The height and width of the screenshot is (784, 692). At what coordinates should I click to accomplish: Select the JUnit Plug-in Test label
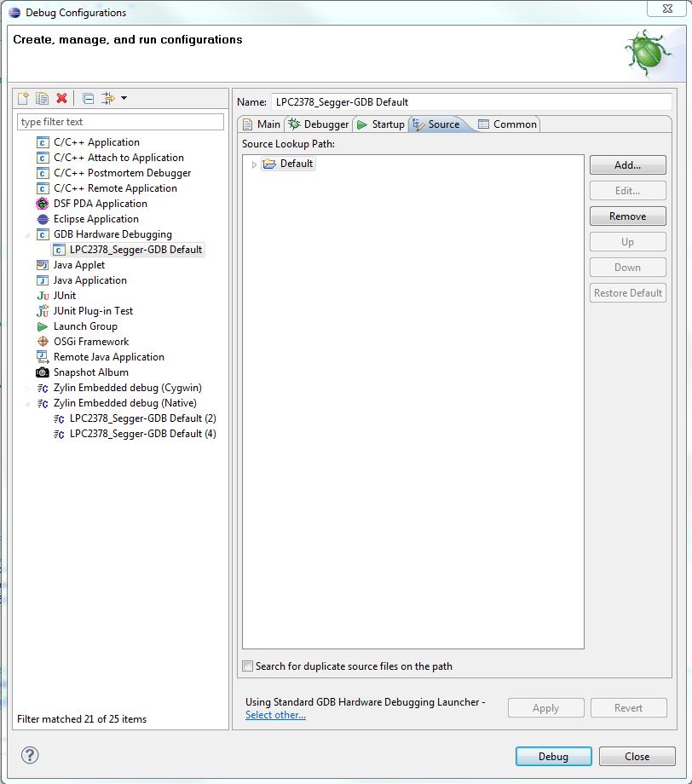(93, 311)
